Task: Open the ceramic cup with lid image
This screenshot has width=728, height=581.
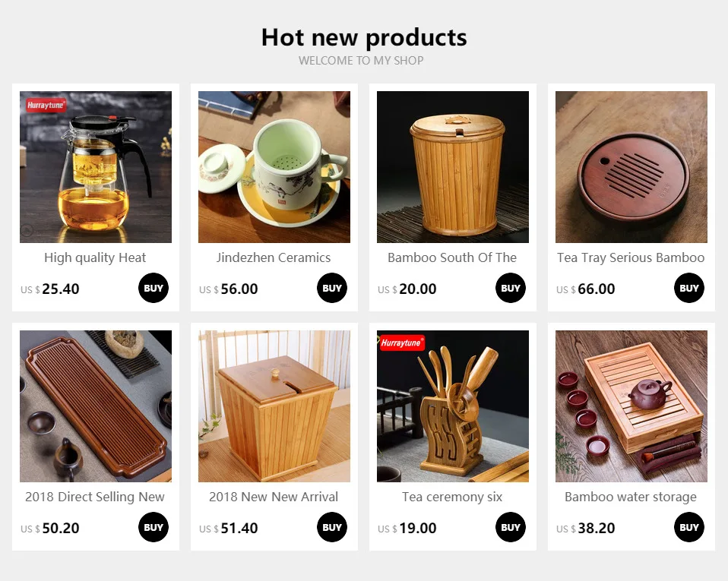Action: [274, 167]
